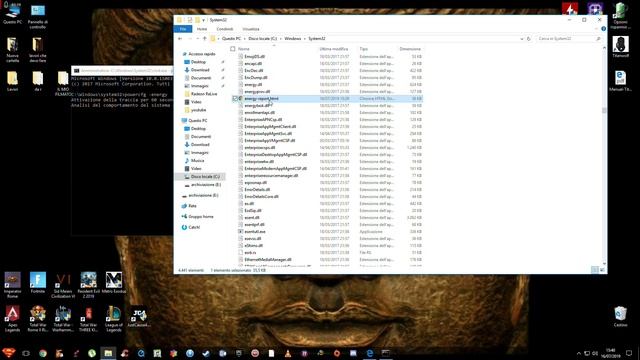Open Metro Exodus desktop shortcut
The image size is (640, 360).
[x=113, y=283]
